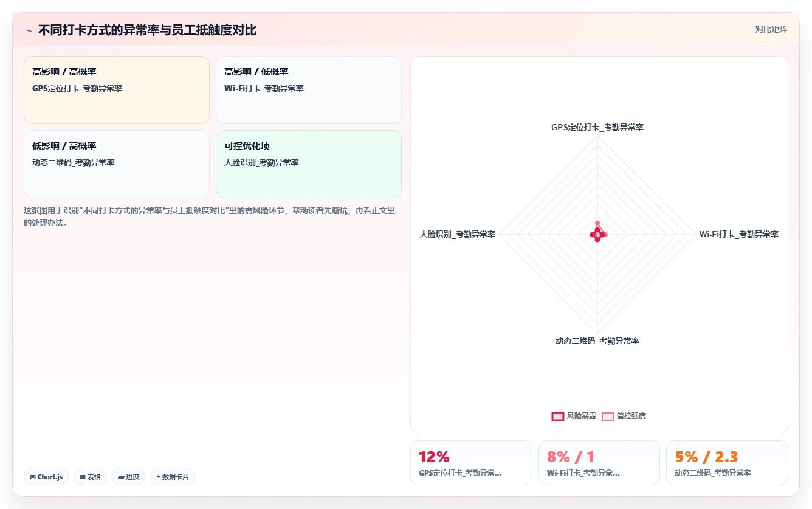The height and width of the screenshot is (509, 812).
Task: Click the 管控强度 pink legend swatch
Action: click(x=608, y=417)
